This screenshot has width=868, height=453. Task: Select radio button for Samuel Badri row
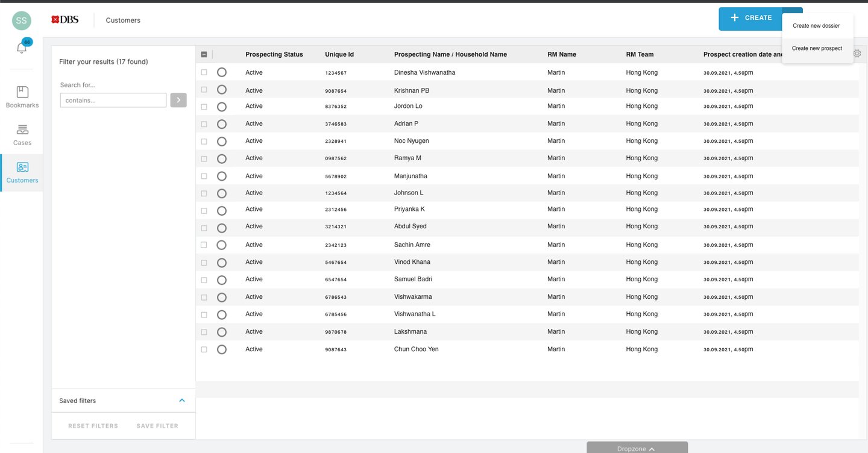(x=222, y=280)
